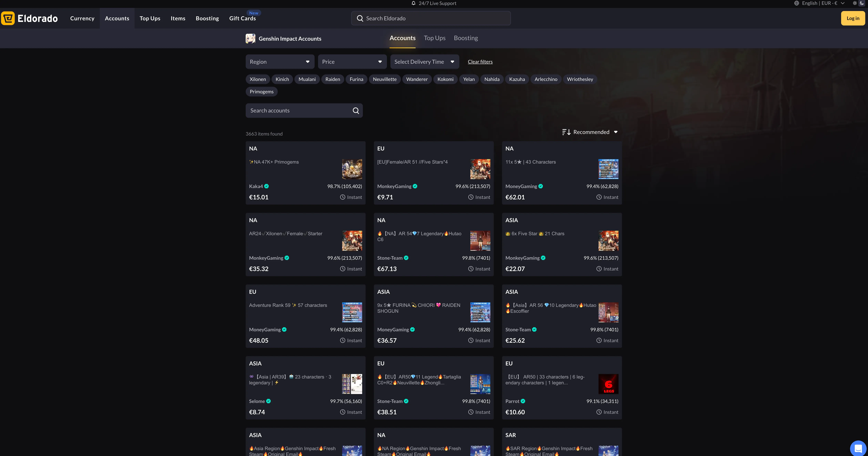Click the globe language icon
Screen dimensions: 868x456
796,3
